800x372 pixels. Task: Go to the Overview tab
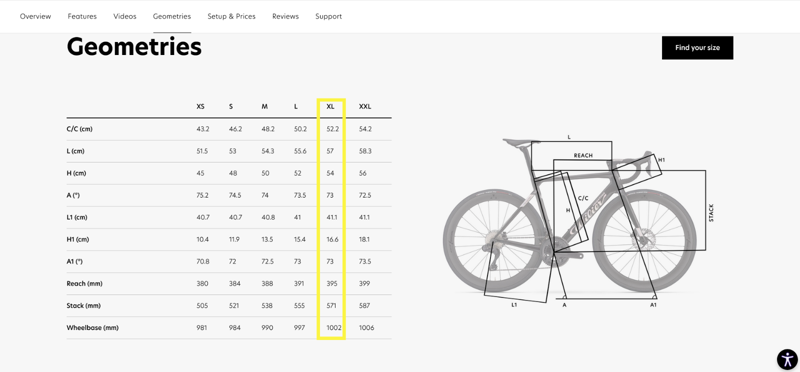point(35,16)
